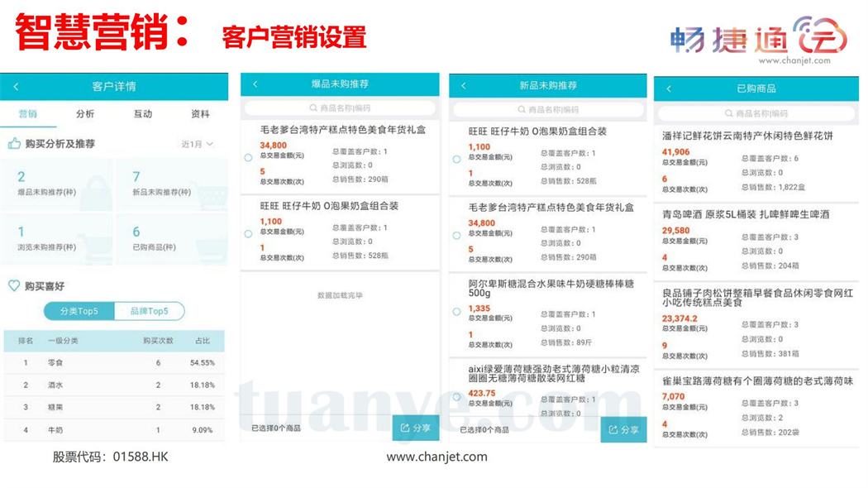The height and width of the screenshot is (488, 868).
Task: Switch to the 营销 tab
Action: pos(27,113)
